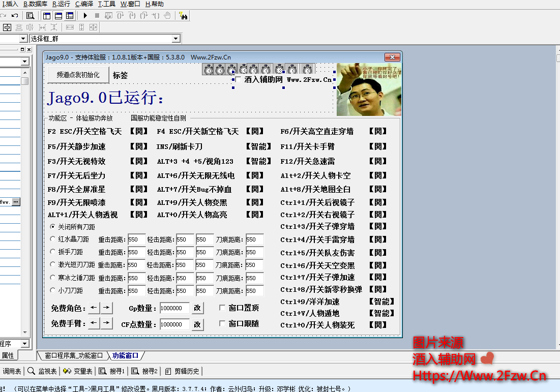
Task: Switch to 窗口程序集_功能窗口 tab
Action: tap(73, 355)
